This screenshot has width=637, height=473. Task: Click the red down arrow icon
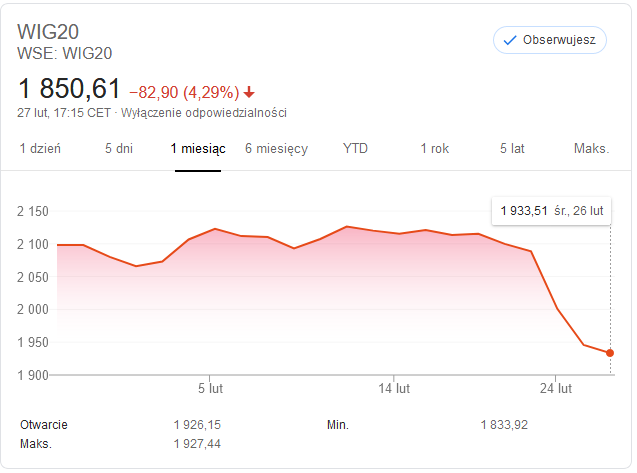[249, 92]
